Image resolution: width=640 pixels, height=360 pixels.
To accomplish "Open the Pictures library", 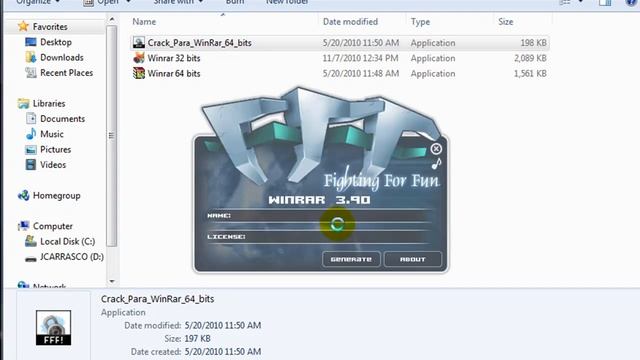I will tap(56, 149).
